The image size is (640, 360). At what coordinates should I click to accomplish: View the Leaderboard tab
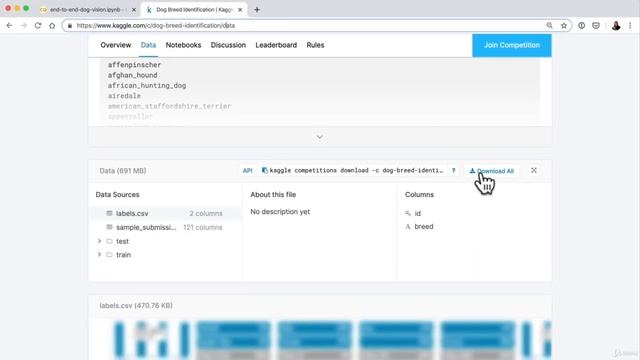pyautogui.click(x=276, y=45)
